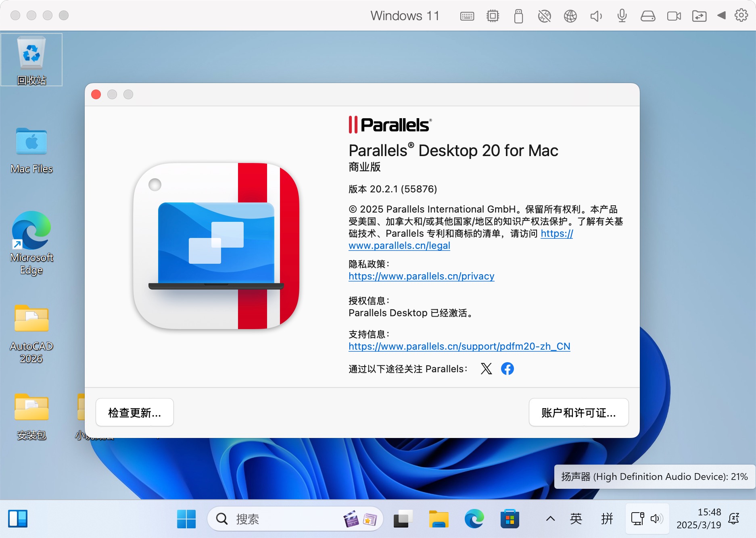
Task: Open the network globe icon in toolbar
Action: point(570,16)
